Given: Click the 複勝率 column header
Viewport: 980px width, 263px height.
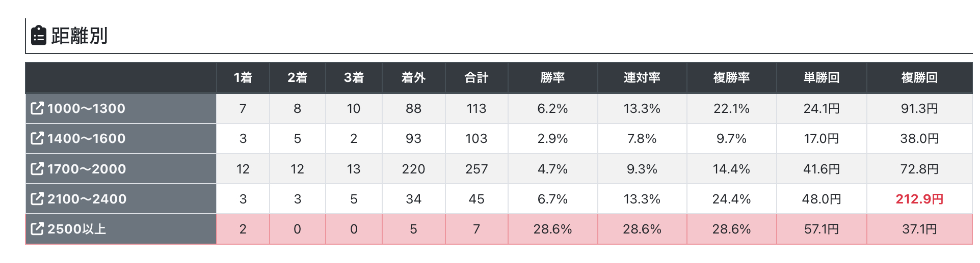Looking at the screenshot, I should click(731, 77).
